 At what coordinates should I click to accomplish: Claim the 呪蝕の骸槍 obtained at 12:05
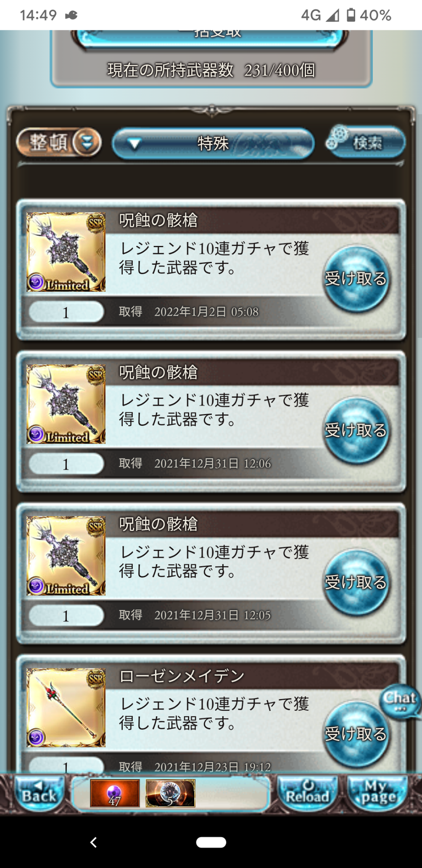[356, 582]
